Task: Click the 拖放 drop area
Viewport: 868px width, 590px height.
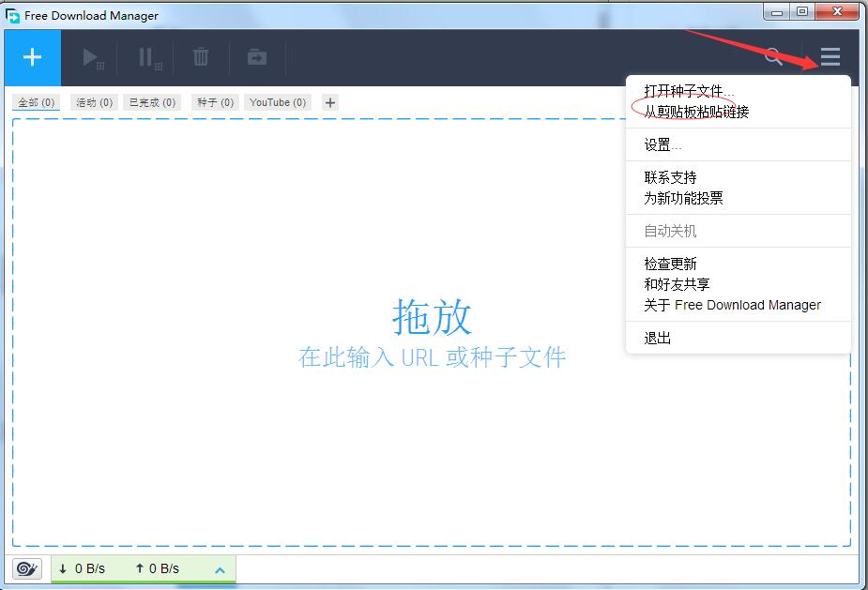Action: 433,319
